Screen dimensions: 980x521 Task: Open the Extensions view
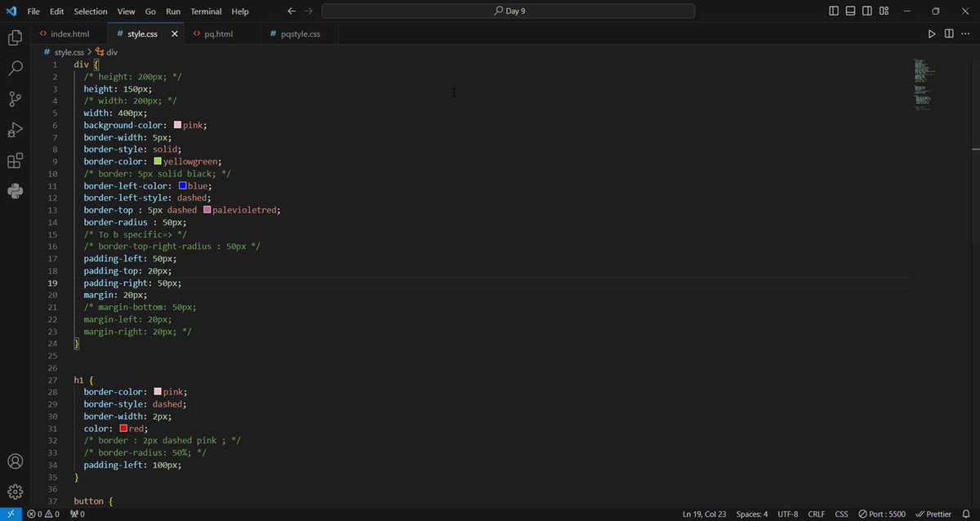[15, 161]
